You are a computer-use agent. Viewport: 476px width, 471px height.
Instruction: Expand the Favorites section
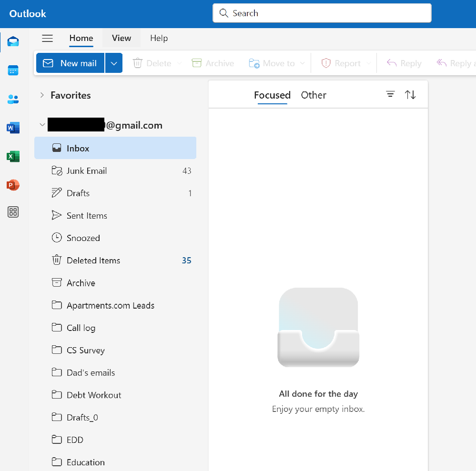[42, 95]
